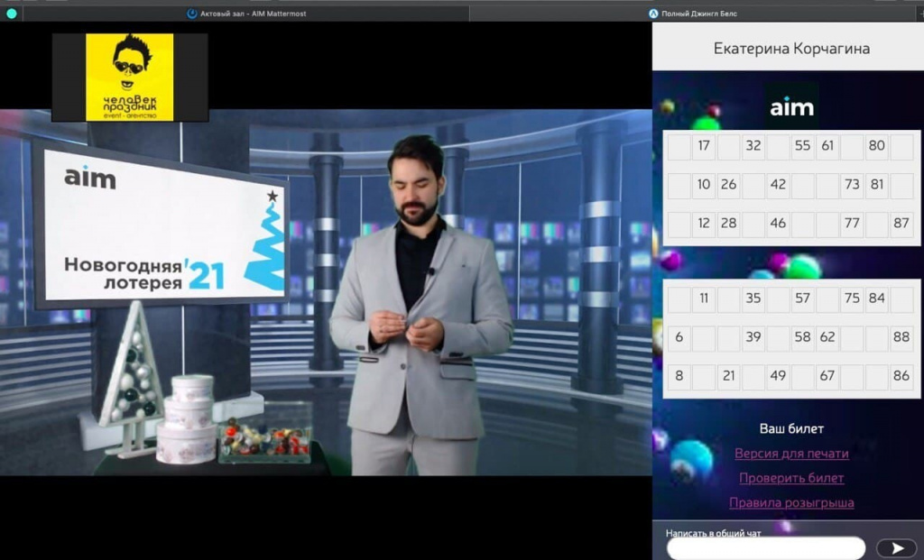Click the aim logo above the ticket
The width and height of the screenshot is (924, 560).
click(791, 106)
